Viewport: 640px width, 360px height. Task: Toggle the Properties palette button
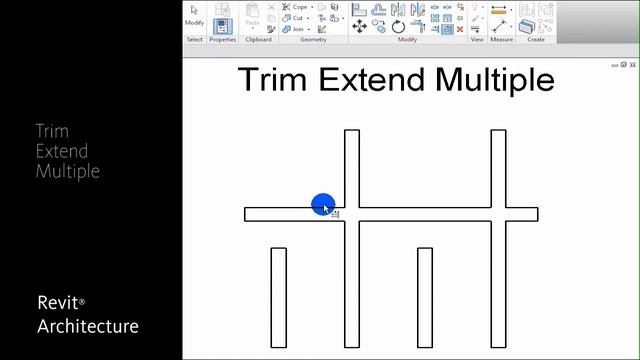(222, 27)
